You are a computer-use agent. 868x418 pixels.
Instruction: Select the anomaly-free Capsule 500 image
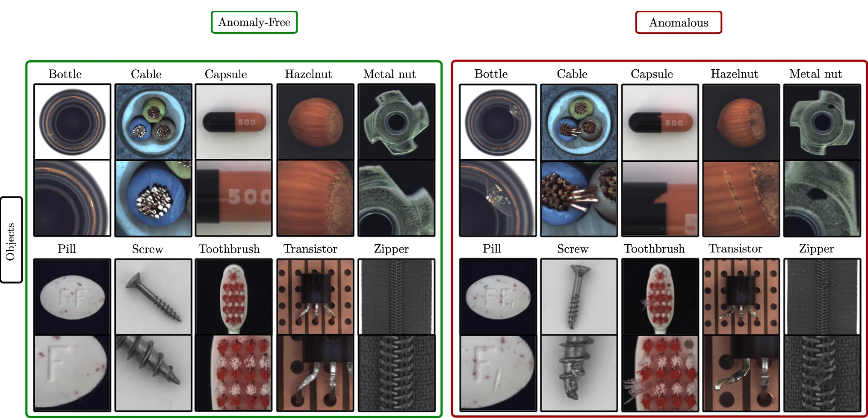pyautogui.click(x=234, y=122)
